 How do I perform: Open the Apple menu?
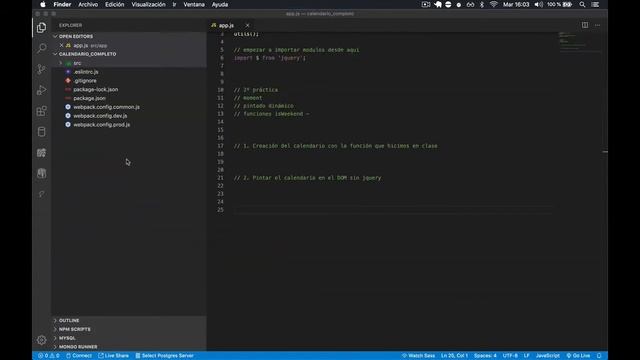[42, 4]
